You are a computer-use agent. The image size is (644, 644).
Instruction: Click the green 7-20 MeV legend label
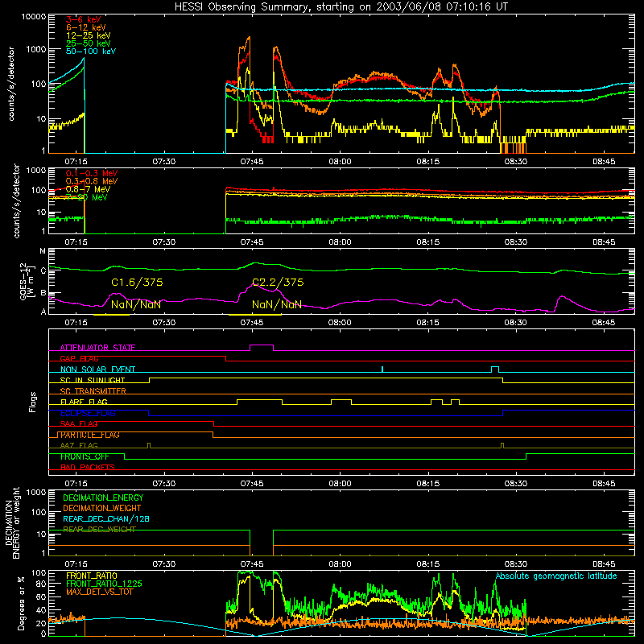(87, 197)
